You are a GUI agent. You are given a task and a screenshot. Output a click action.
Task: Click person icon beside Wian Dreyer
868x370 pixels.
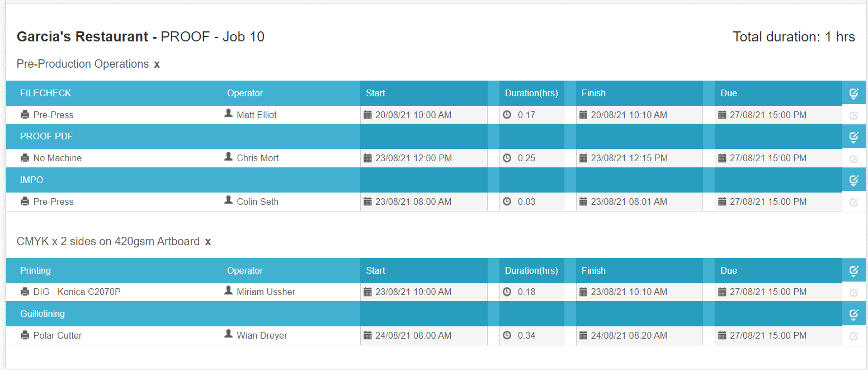[x=228, y=334]
